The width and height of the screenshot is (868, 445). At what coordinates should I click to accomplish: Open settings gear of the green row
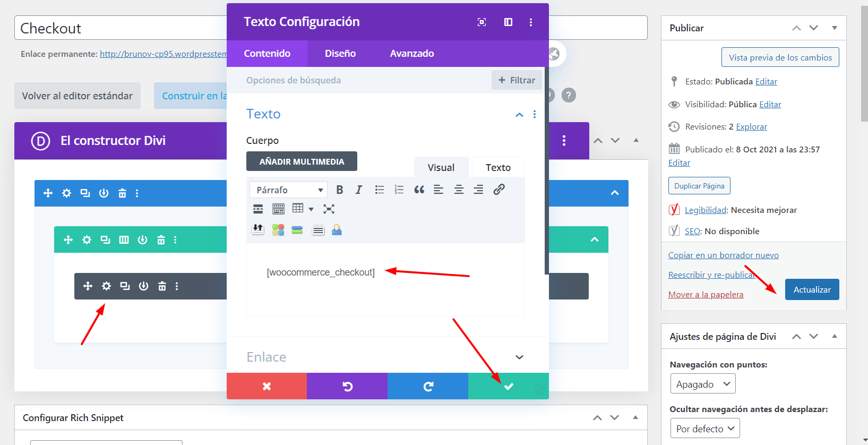[x=87, y=240]
